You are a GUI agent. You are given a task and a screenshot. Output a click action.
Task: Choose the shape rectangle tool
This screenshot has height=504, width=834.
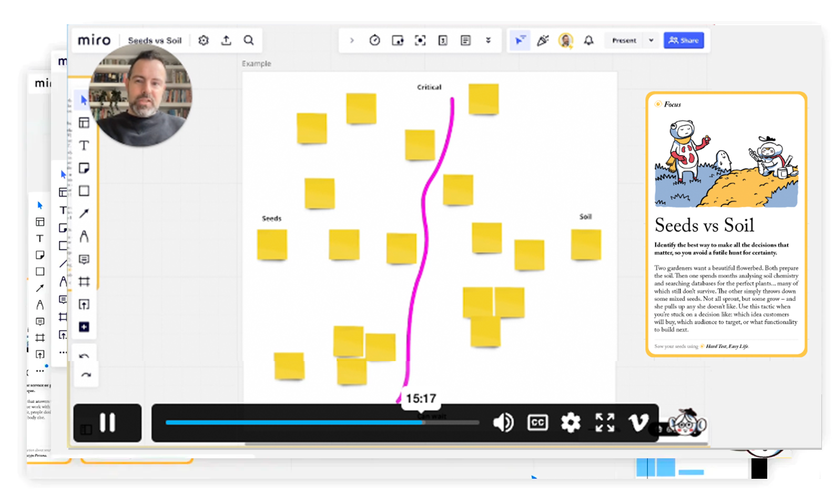coord(84,191)
